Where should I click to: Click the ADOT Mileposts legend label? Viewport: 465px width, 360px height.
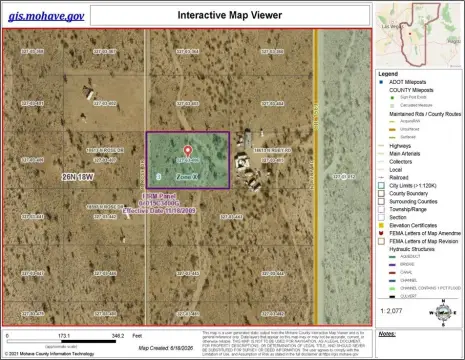(x=407, y=82)
